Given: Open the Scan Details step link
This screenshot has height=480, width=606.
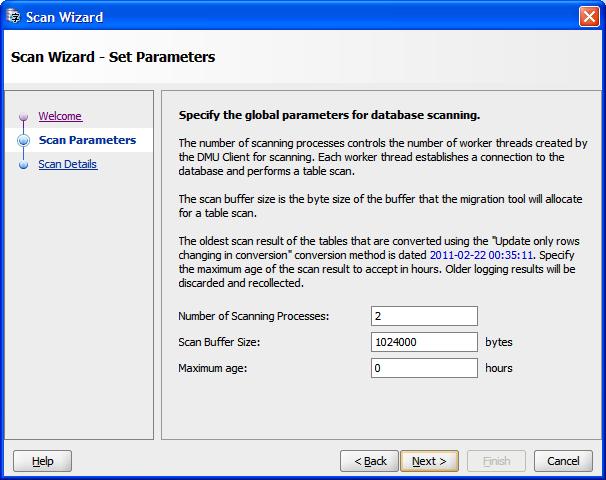Looking at the screenshot, I should (68, 164).
